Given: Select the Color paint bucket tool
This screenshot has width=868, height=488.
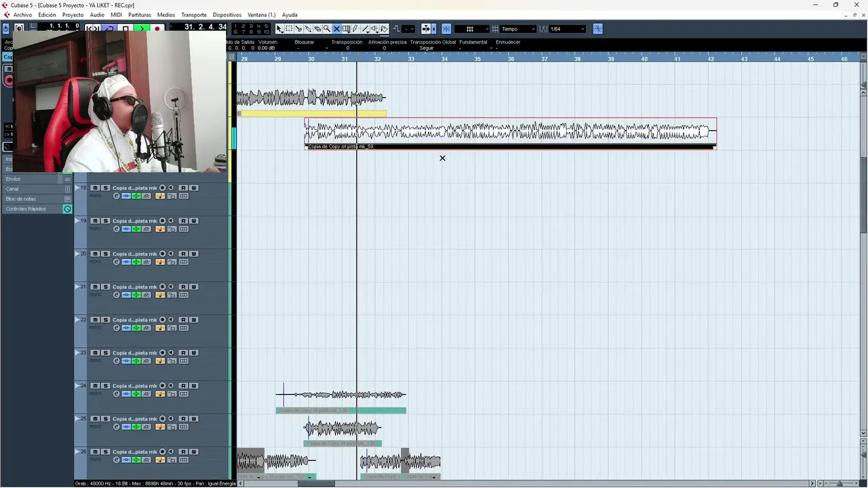Looking at the screenshot, I should tap(384, 29).
